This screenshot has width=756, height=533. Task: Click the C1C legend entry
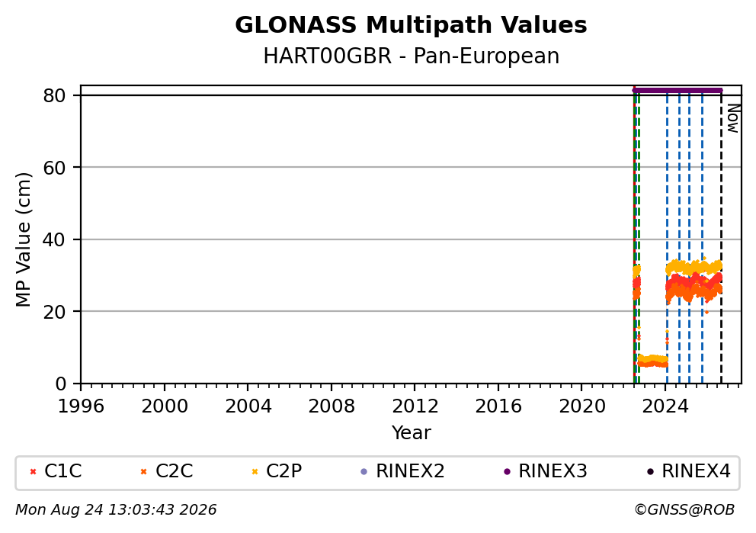[x=56, y=471]
